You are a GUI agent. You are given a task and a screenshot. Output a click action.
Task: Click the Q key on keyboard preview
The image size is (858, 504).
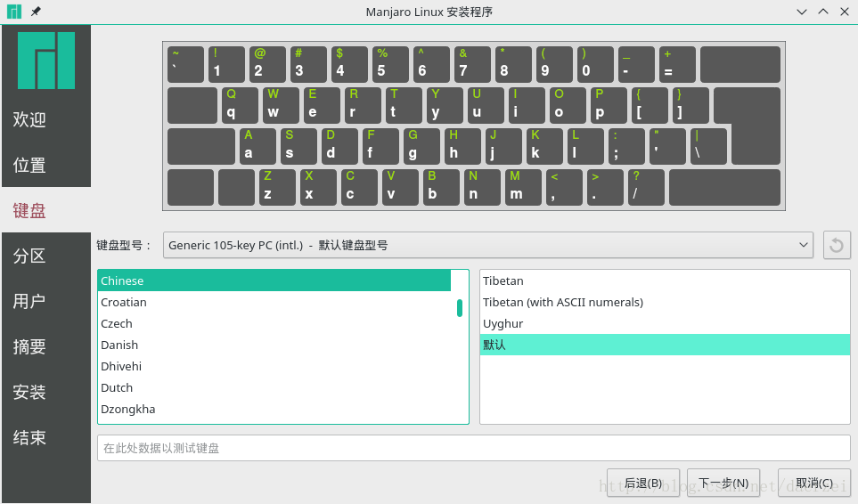point(240,105)
